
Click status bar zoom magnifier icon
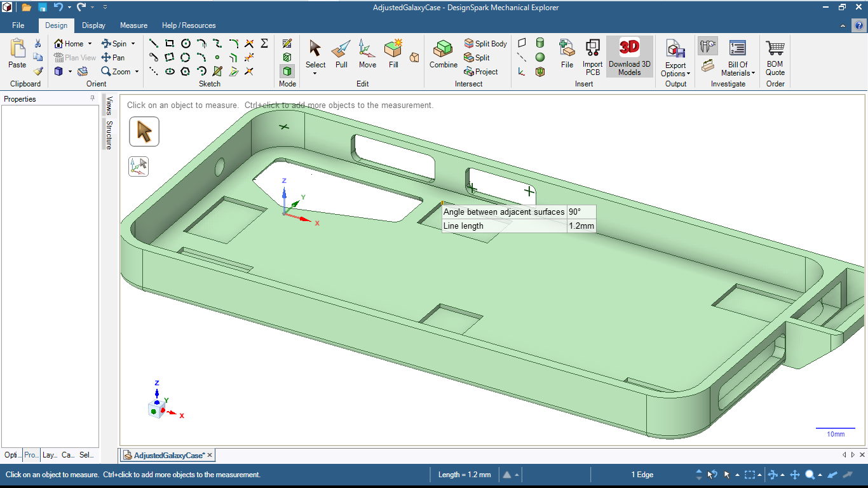click(x=810, y=475)
